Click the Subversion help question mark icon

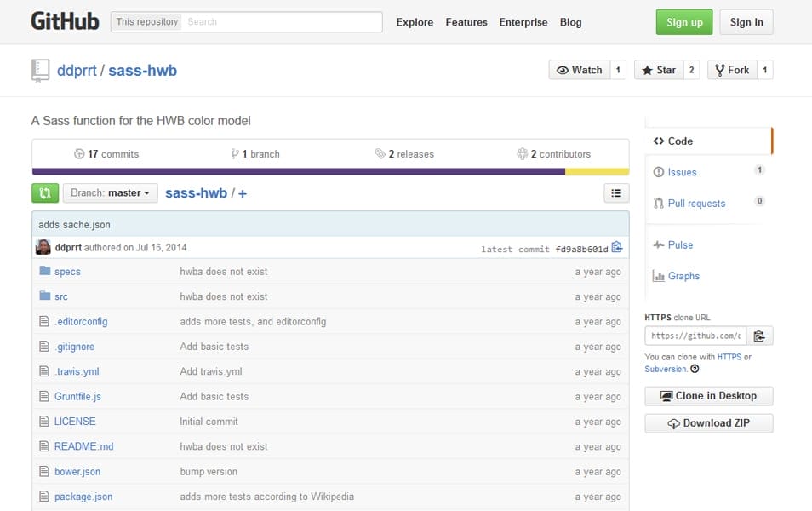click(x=693, y=368)
